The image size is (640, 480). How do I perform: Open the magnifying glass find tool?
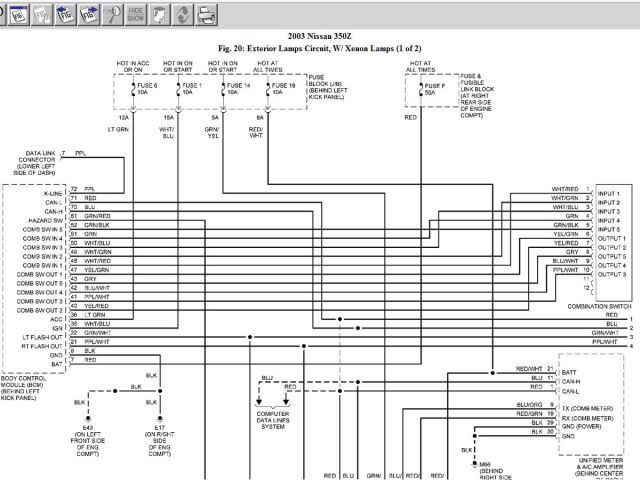[113, 14]
